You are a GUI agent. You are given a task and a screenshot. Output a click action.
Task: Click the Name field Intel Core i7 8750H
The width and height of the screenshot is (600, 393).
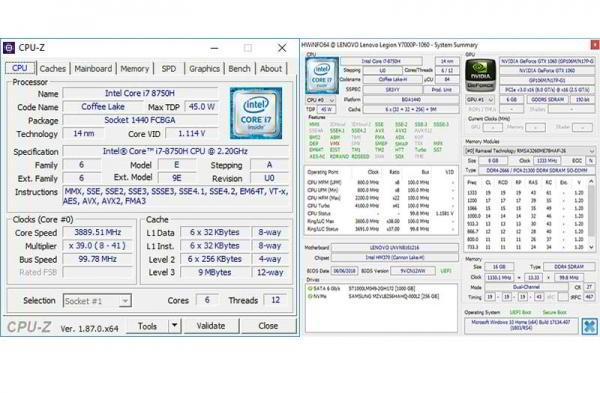140,93
